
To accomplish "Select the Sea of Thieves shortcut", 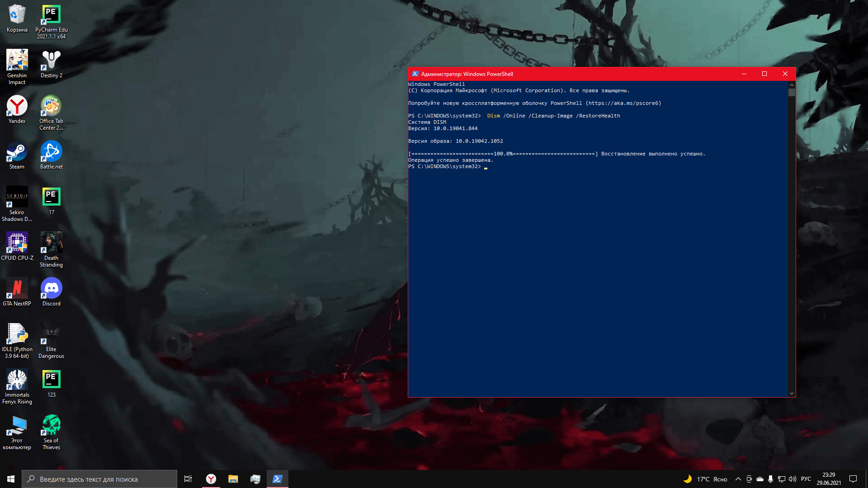I will tap(51, 432).
